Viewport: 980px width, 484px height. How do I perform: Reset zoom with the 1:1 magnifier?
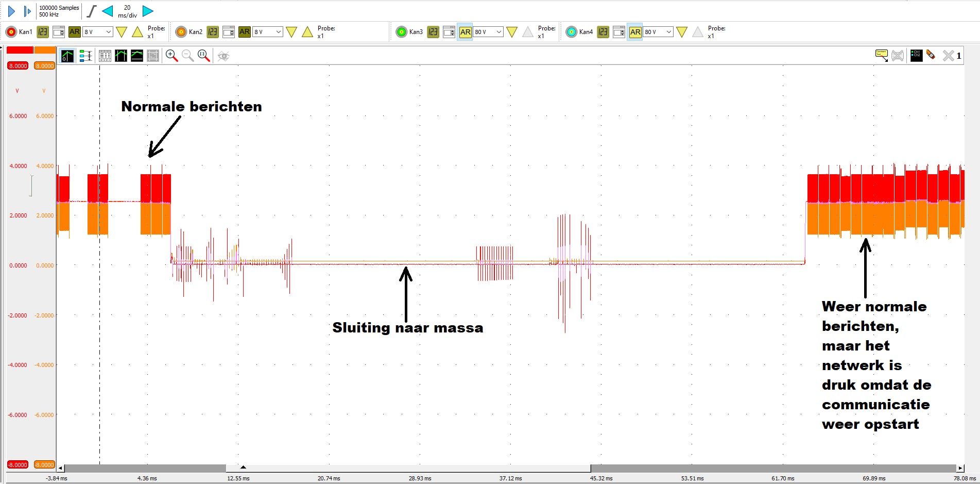204,56
